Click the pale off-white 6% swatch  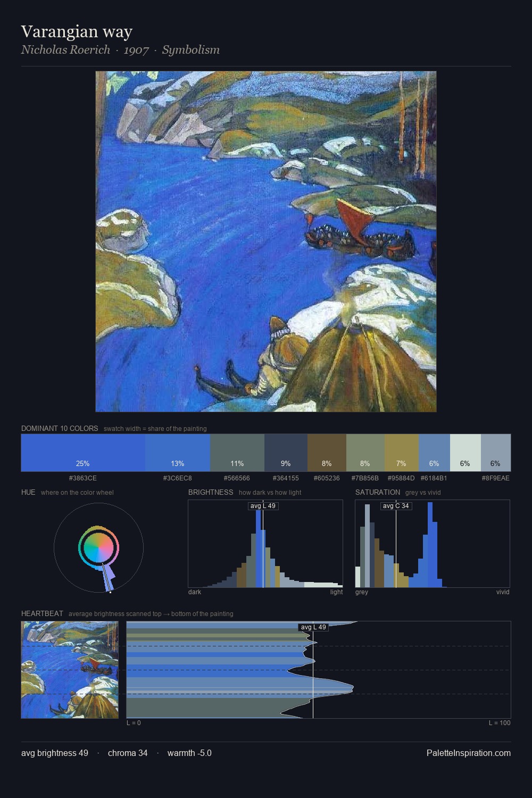pyautogui.click(x=465, y=453)
